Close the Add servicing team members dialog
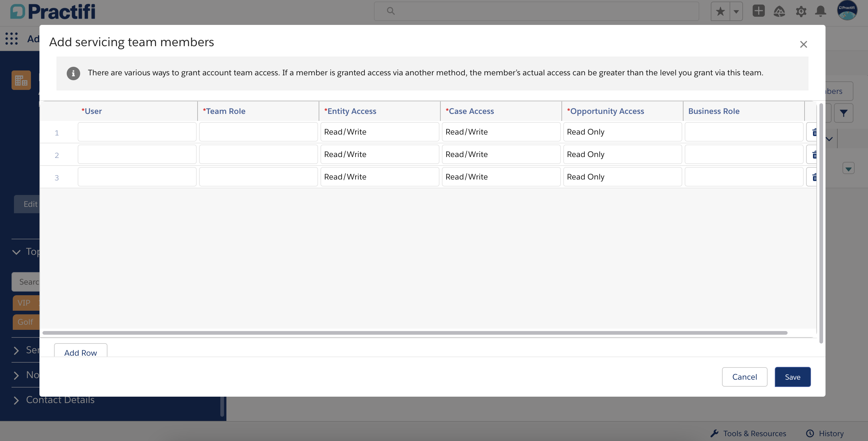 click(803, 44)
